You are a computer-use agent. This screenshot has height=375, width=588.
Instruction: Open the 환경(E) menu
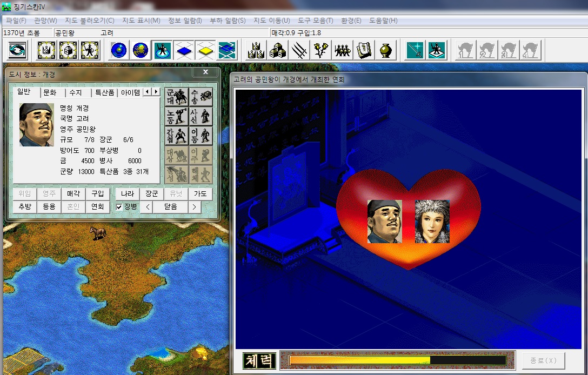[351, 21]
